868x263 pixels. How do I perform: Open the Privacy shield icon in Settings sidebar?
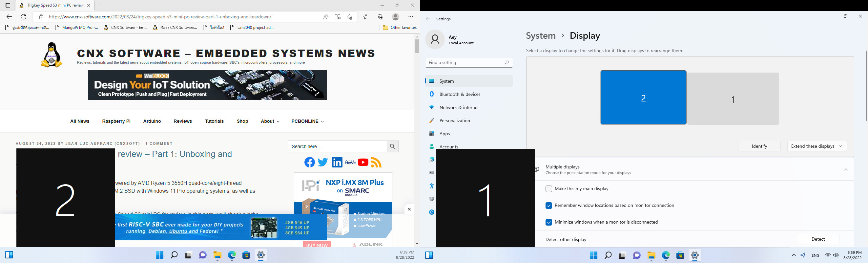(x=432, y=199)
